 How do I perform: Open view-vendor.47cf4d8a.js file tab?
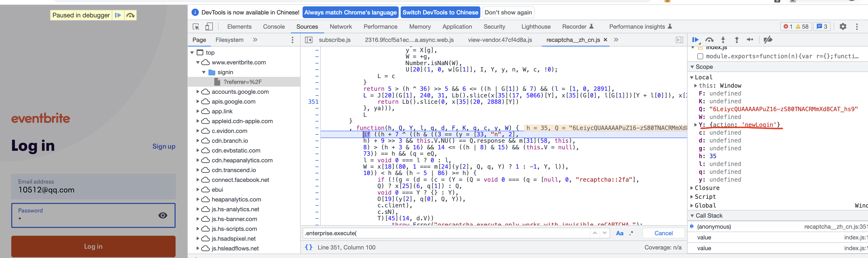pyautogui.click(x=500, y=40)
